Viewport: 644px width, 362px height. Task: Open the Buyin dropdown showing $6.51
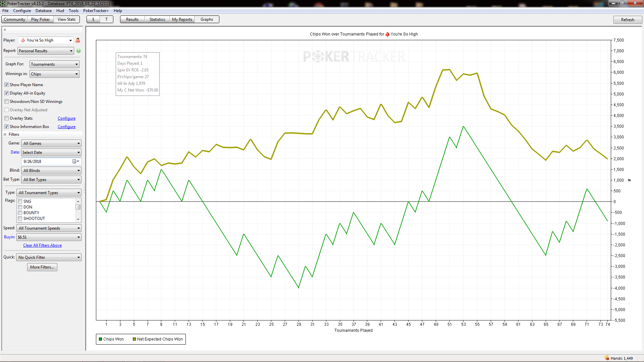(x=49, y=237)
